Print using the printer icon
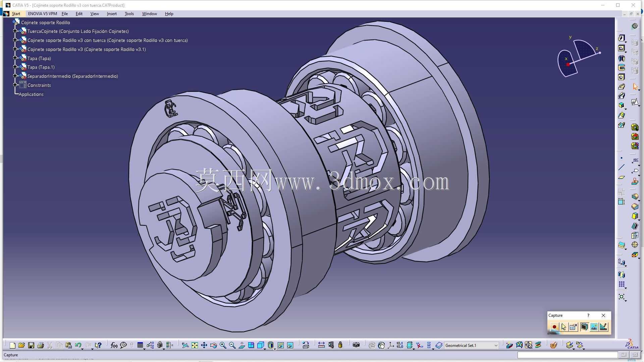 click(41, 345)
